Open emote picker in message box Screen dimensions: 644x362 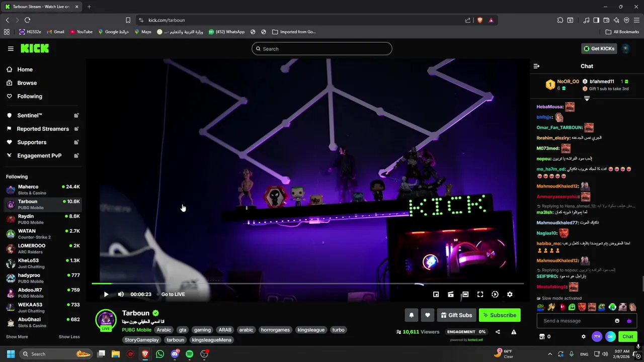(617, 321)
